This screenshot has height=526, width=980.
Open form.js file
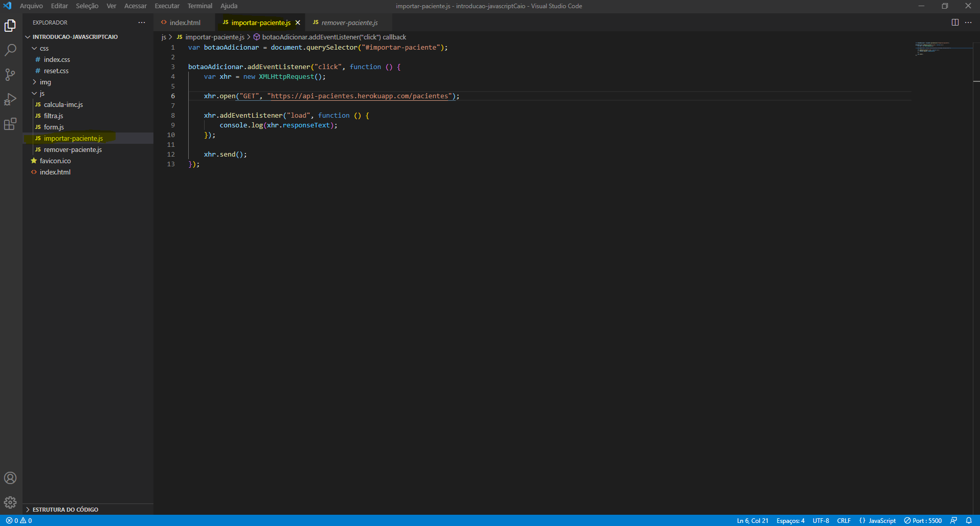(88, 127)
